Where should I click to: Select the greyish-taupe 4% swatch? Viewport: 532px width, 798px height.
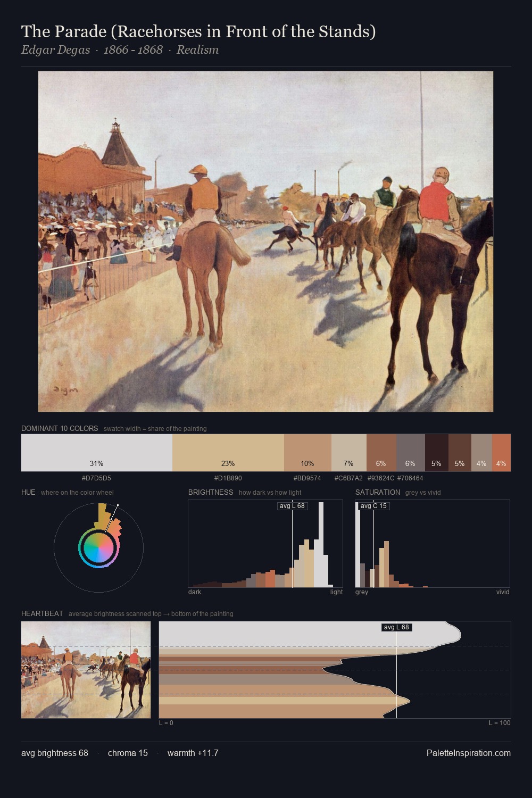(481, 453)
